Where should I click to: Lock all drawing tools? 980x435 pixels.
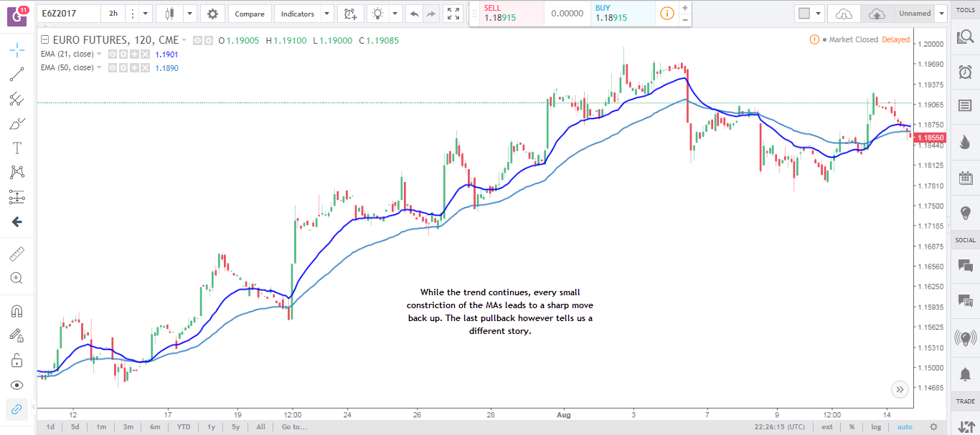click(x=16, y=360)
